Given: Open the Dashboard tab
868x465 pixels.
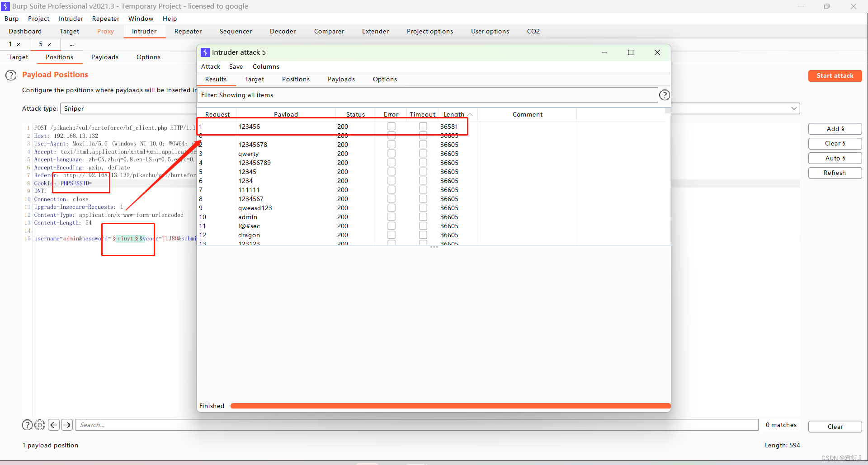Looking at the screenshot, I should click(25, 31).
